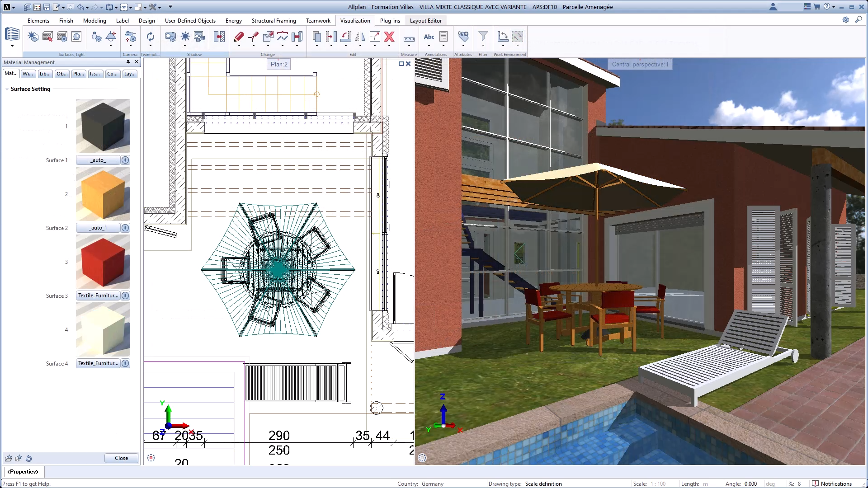
Task: Click the Abc Annotations icon
Action: click(429, 37)
